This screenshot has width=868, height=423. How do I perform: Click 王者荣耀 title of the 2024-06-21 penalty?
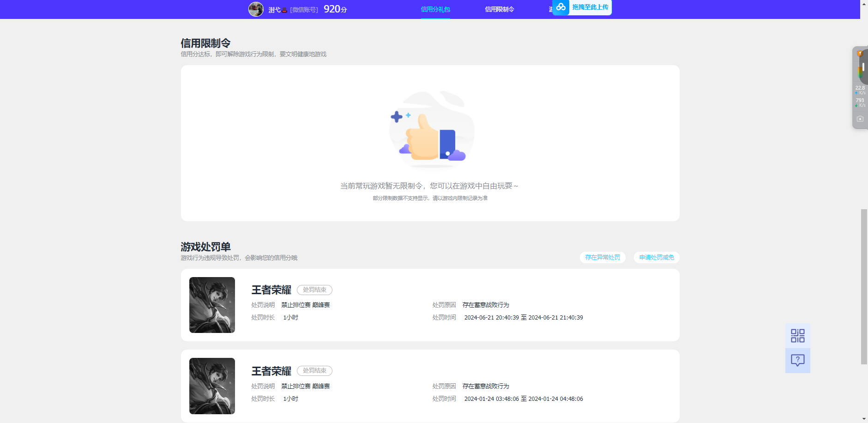coord(271,290)
